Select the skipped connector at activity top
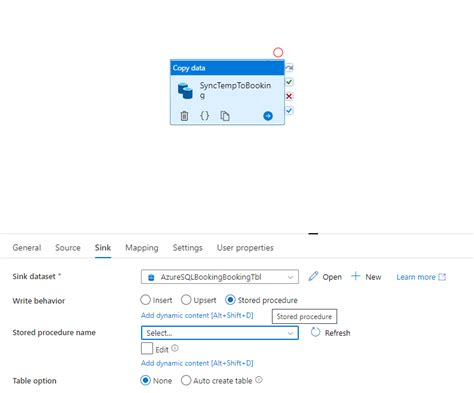This screenshot has width=474, height=393. click(289, 68)
